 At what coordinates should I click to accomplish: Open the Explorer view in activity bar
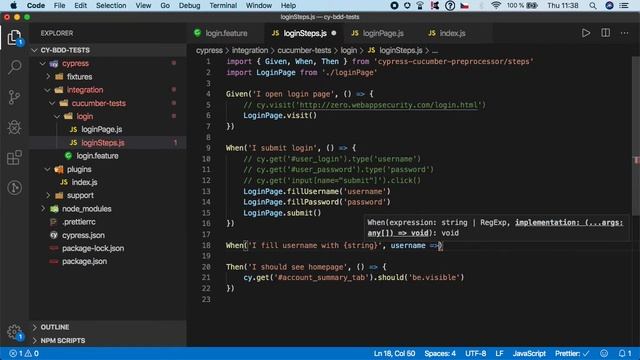click(x=14, y=38)
